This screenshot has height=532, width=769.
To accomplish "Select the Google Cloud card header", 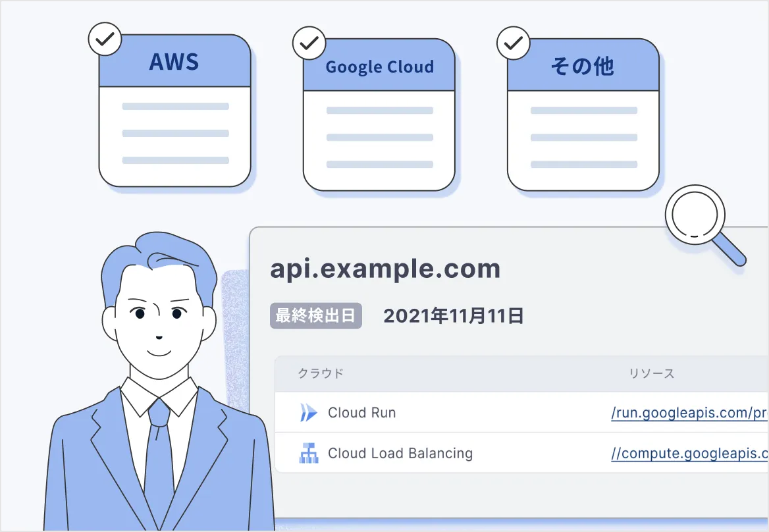I will (379, 66).
